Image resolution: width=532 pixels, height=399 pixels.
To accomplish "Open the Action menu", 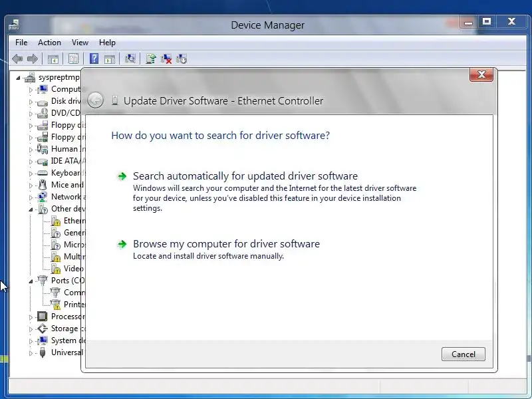I will [49, 43].
